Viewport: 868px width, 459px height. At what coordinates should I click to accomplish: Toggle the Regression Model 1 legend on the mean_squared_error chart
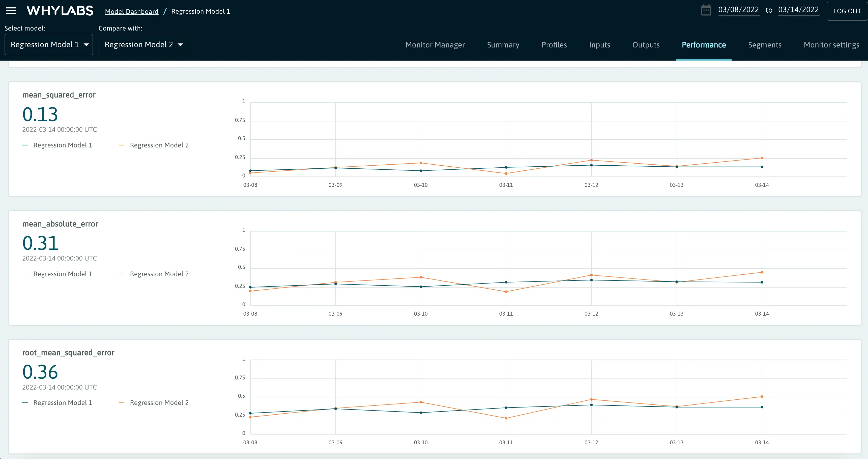(62, 145)
